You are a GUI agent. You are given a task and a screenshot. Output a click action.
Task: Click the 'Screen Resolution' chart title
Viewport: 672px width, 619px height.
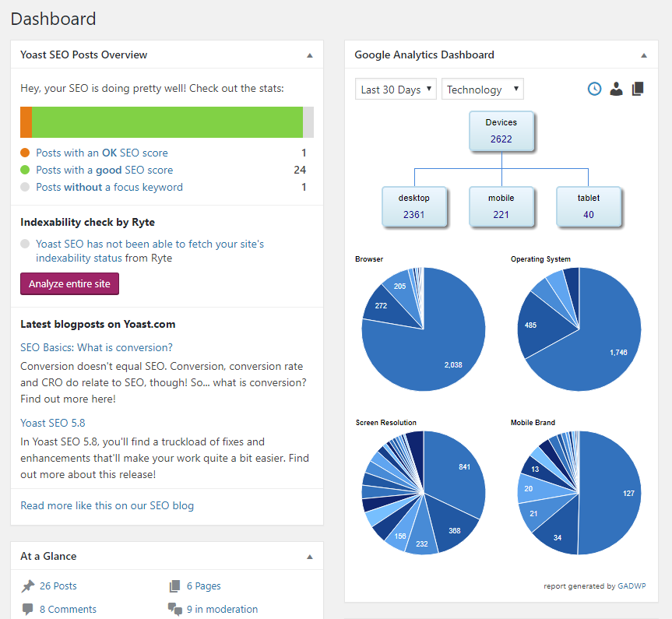tap(385, 423)
